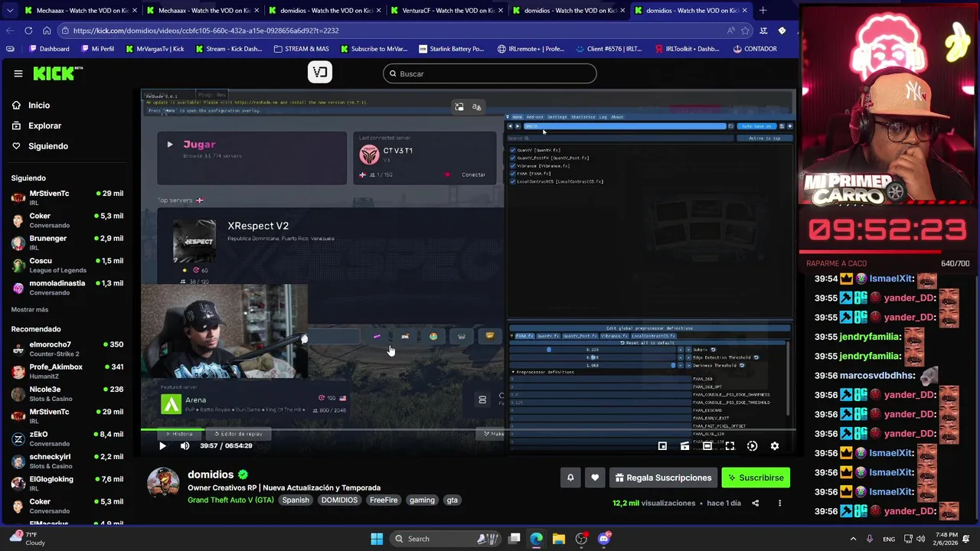The height and width of the screenshot is (551, 980).
Task: Open the ReShade Add-ons tab
Action: coord(534,117)
